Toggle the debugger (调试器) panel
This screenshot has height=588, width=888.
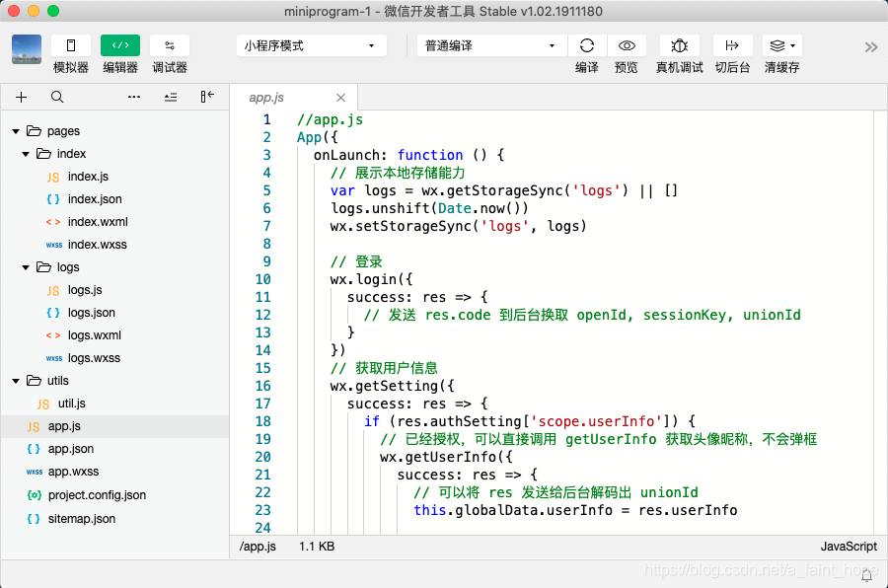click(170, 45)
